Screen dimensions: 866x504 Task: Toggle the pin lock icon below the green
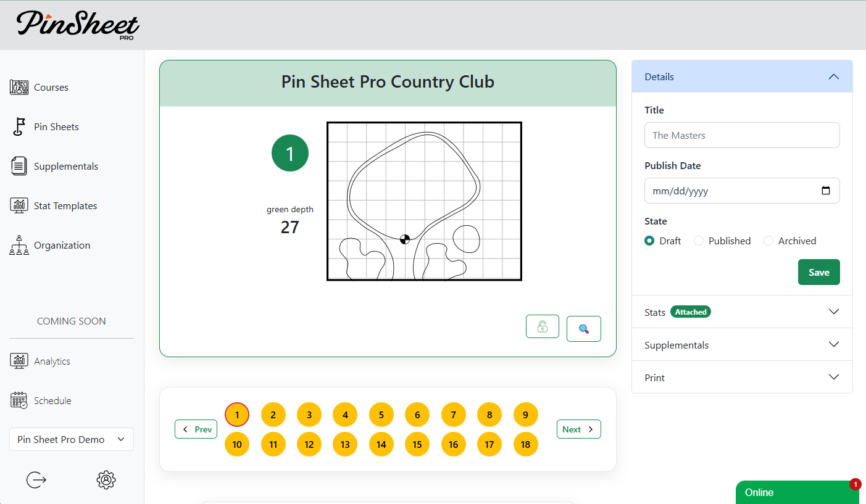tap(542, 326)
